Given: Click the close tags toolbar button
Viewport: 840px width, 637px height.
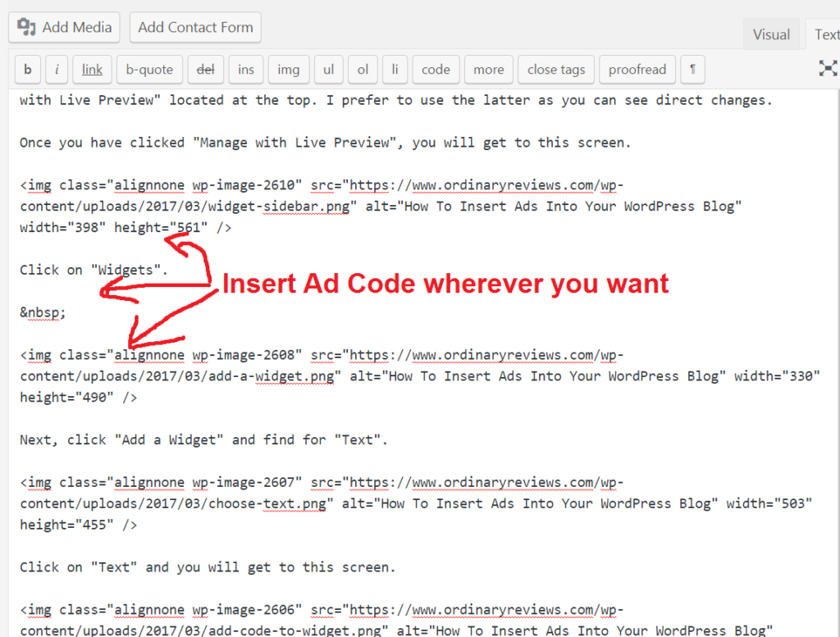Looking at the screenshot, I should (556, 70).
